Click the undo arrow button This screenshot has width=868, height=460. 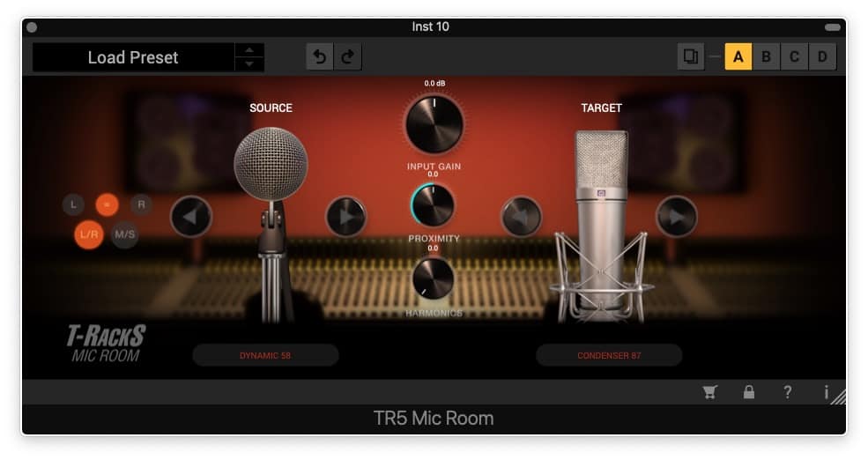tap(319, 56)
